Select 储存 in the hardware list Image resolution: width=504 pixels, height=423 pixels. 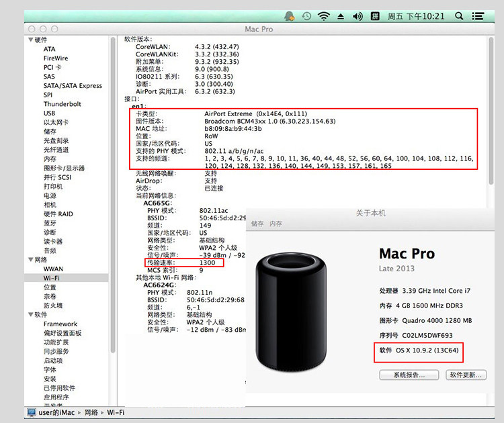click(50, 132)
